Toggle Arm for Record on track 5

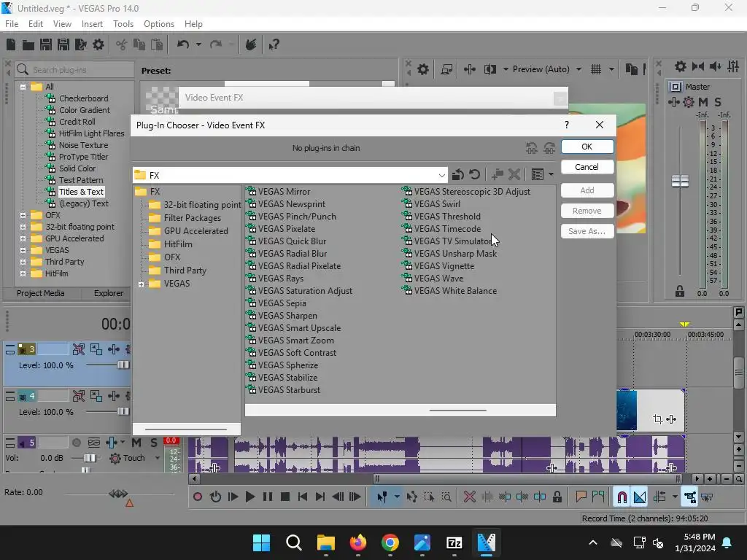tap(76, 443)
